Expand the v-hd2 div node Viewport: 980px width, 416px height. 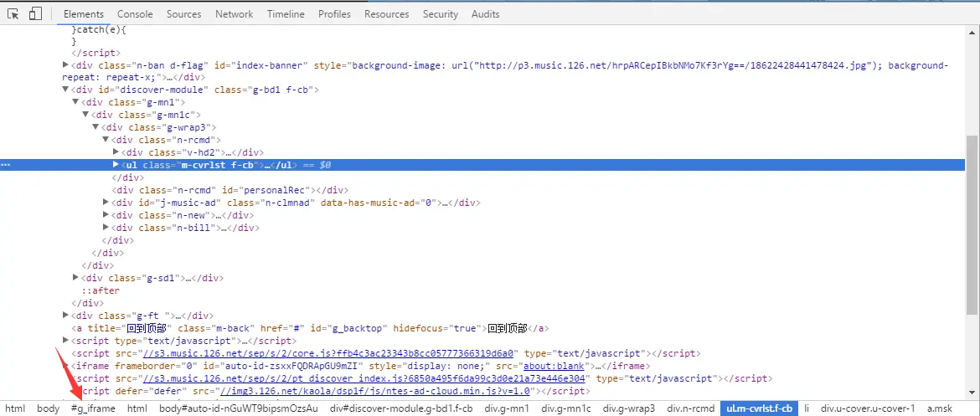[x=116, y=152]
